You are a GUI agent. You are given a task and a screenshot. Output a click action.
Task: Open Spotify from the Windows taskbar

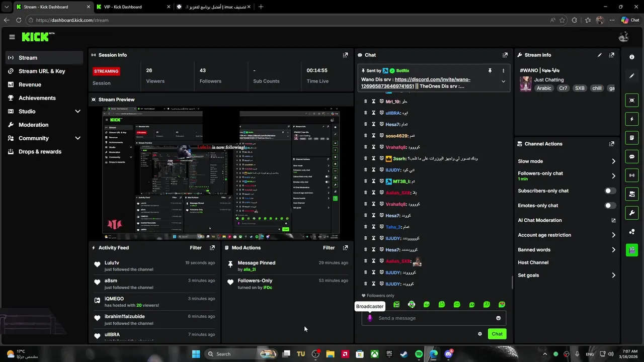click(419, 354)
